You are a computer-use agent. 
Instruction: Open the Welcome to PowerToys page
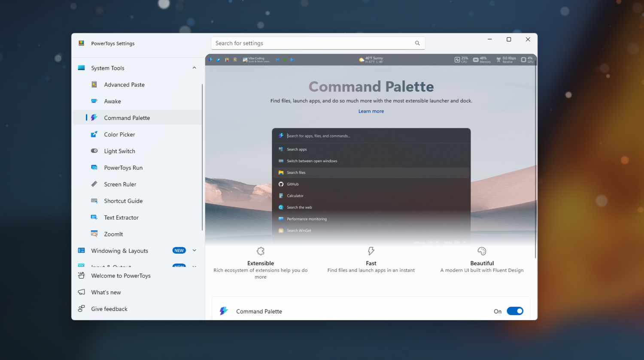(137, 275)
